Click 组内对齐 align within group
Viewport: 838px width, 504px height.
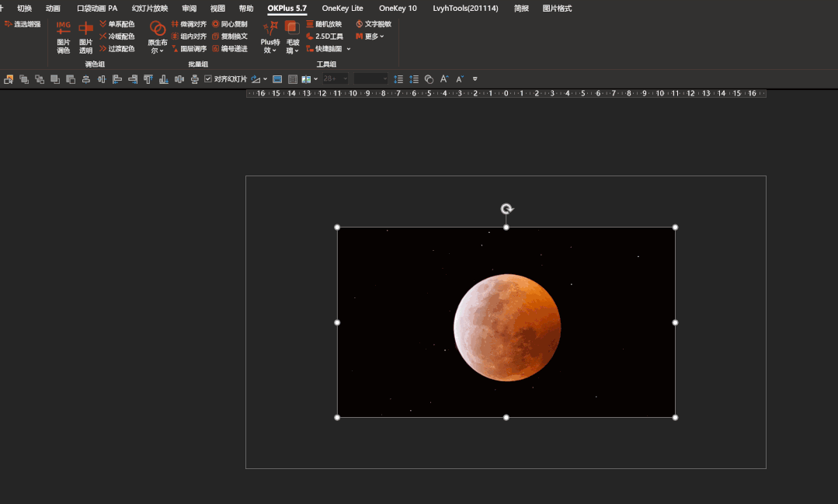pos(190,36)
